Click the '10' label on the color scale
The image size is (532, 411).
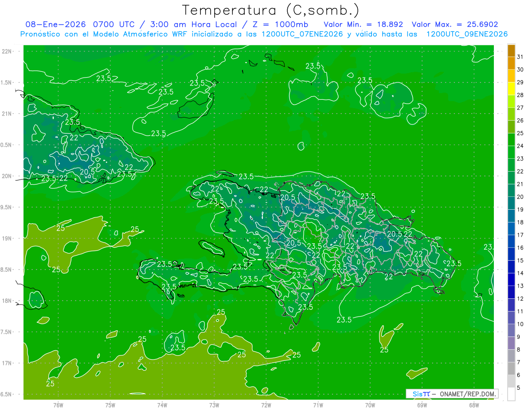520,324
